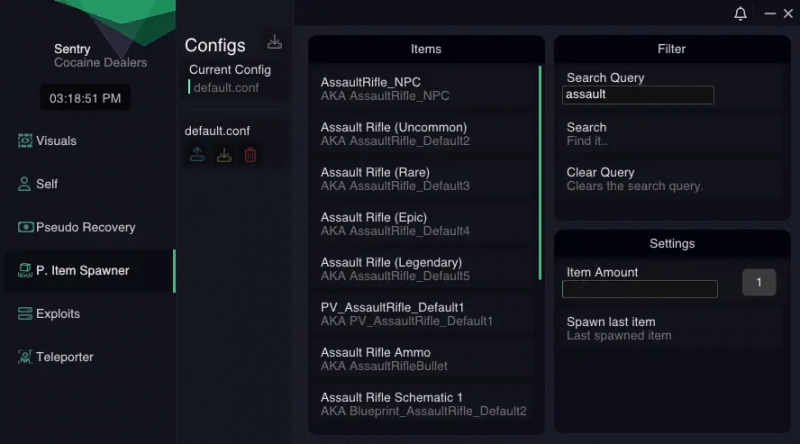Click the Item Amount value box
800x444 pixels.
click(759, 283)
